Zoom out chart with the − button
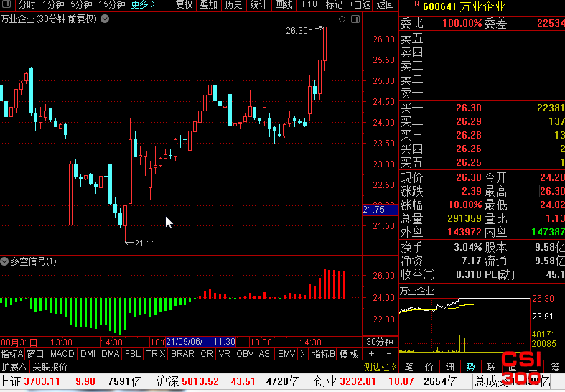The image size is (565, 392). coord(389,354)
